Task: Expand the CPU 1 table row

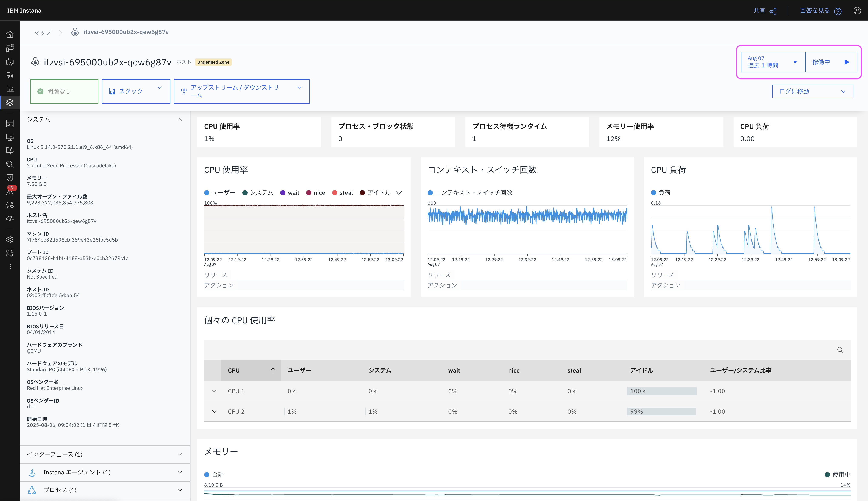Action: 214,391
